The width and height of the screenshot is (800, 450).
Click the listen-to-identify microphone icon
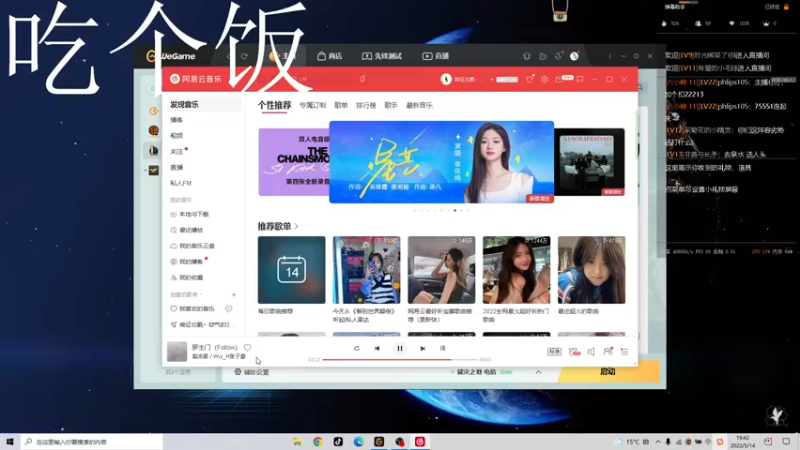(363, 79)
